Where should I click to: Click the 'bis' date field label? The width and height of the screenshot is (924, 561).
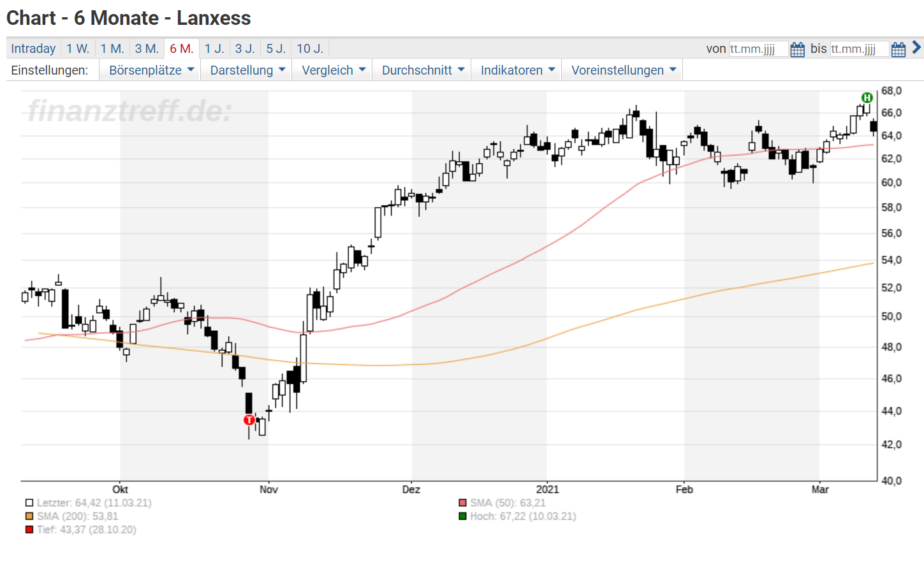point(819,49)
